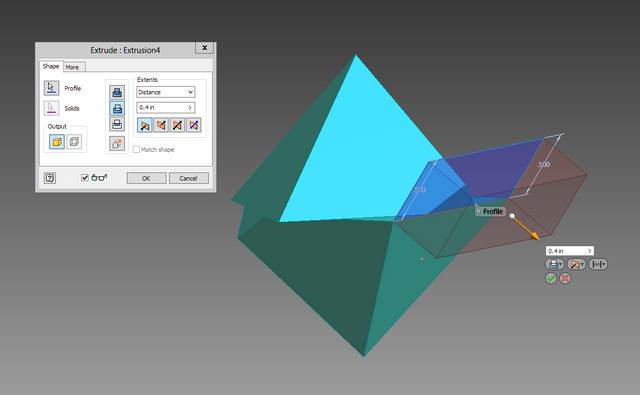The height and width of the screenshot is (395, 640).
Task: Set Symmetric extrude direction icon
Action: click(x=177, y=125)
